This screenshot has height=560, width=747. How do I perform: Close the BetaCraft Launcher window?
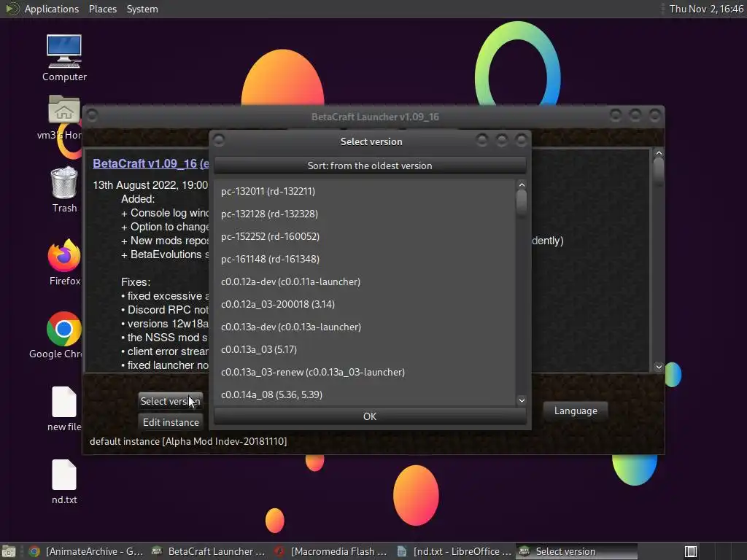(x=655, y=115)
